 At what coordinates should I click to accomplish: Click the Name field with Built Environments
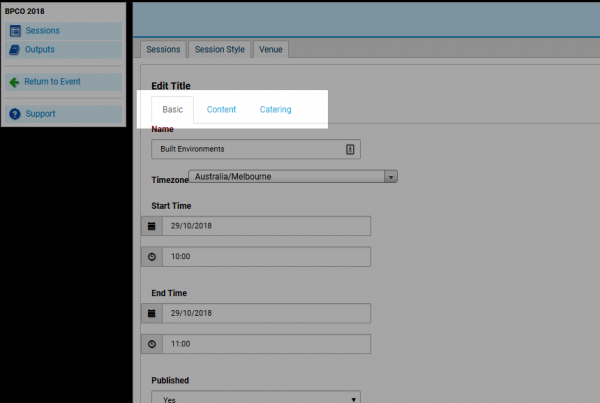click(256, 149)
